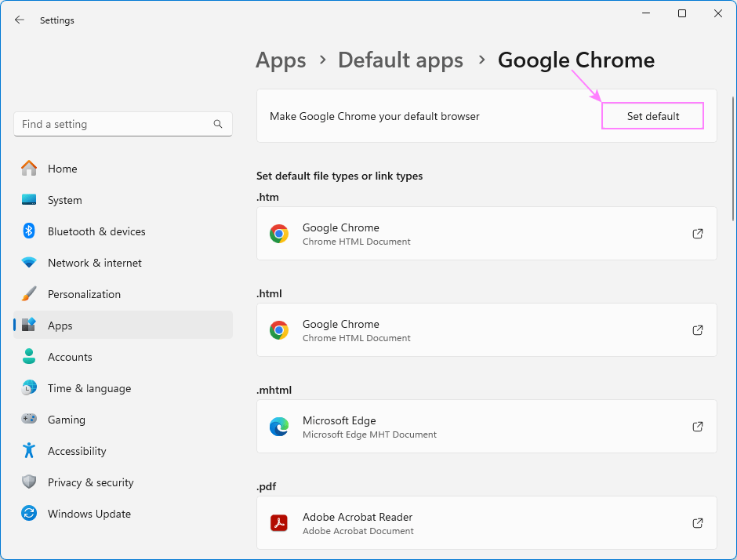Click the Windows Update sync icon
The height and width of the screenshot is (560, 737).
pos(29,513)
